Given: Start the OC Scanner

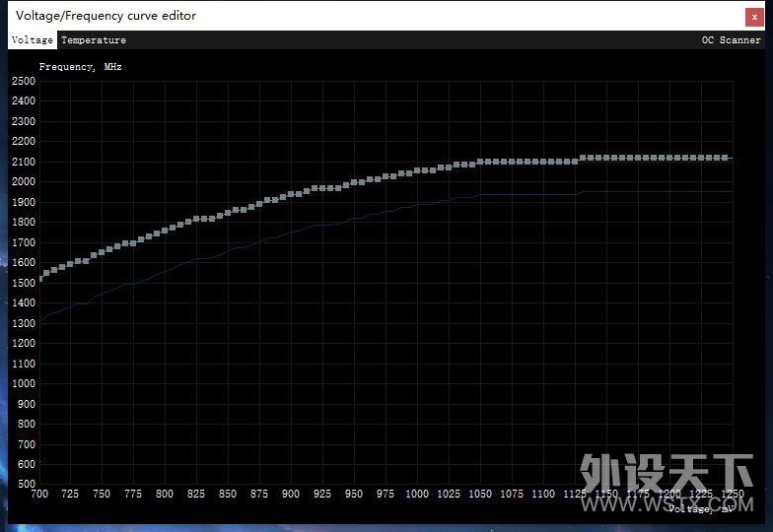Looking at the screenshot, I should [731, 40].
